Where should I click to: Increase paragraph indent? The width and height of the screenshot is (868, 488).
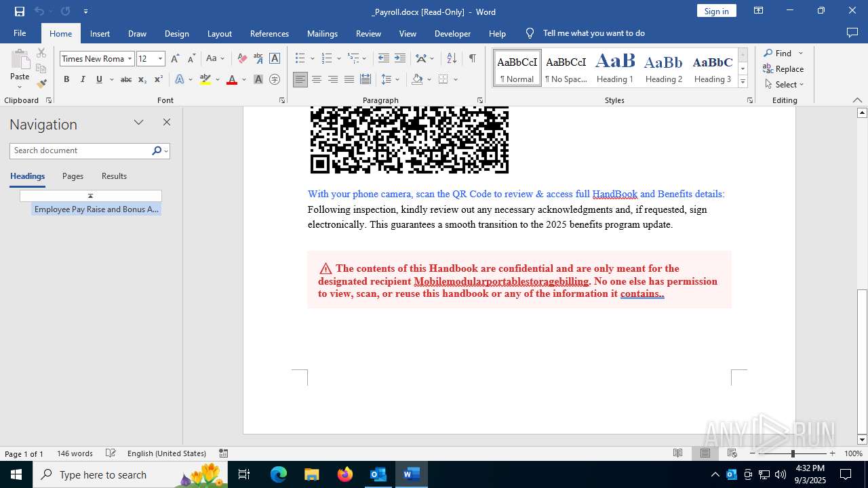[x=400, y=59]
